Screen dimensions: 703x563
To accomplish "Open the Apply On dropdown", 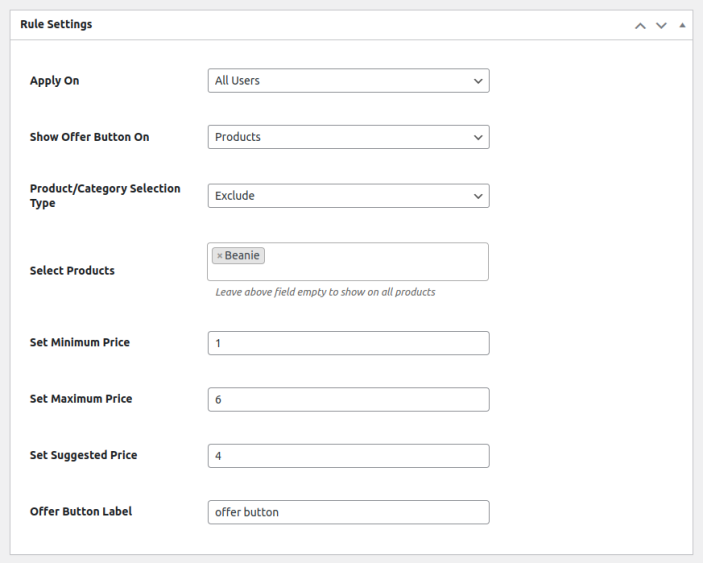I will [x=340, y=81].
